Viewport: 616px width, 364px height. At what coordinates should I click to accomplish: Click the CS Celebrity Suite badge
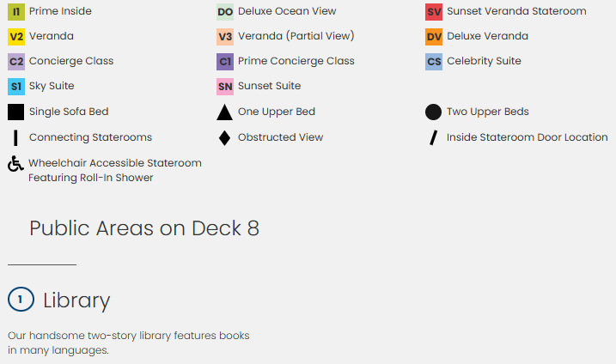click(x=434, y=62)
